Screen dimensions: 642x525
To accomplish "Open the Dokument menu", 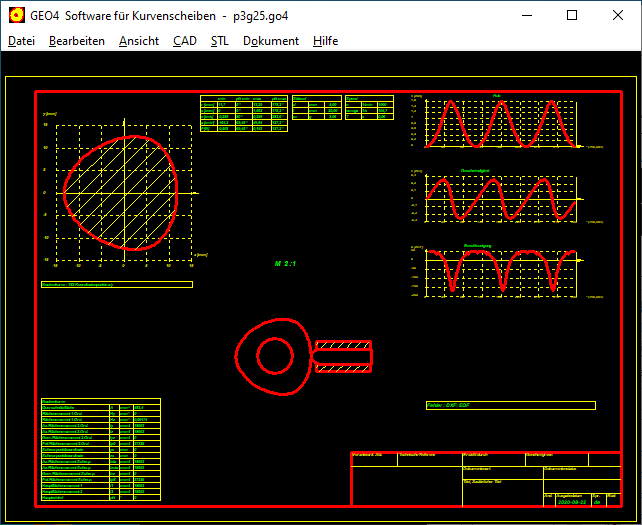I will pos(270,41).
